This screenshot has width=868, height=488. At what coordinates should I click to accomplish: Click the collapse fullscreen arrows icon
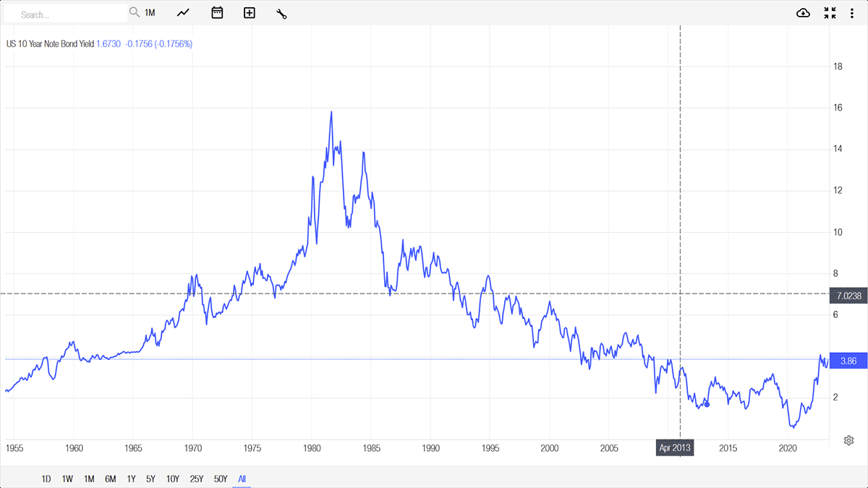pos(830,13)
